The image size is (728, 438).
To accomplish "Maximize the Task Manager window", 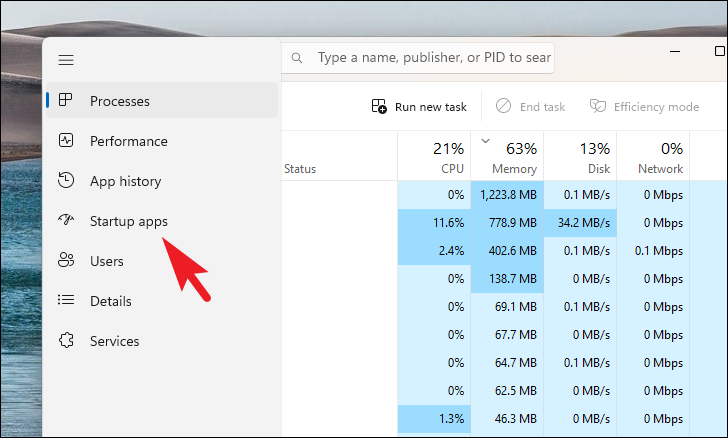I will pyautogui.click(x=719, y=51).
